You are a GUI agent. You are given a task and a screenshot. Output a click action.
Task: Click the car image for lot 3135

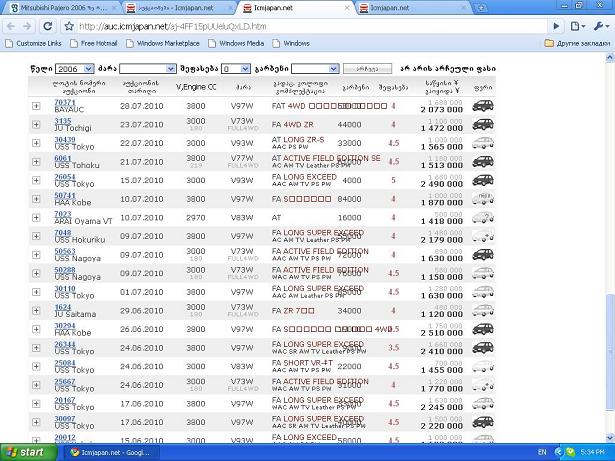483,124
